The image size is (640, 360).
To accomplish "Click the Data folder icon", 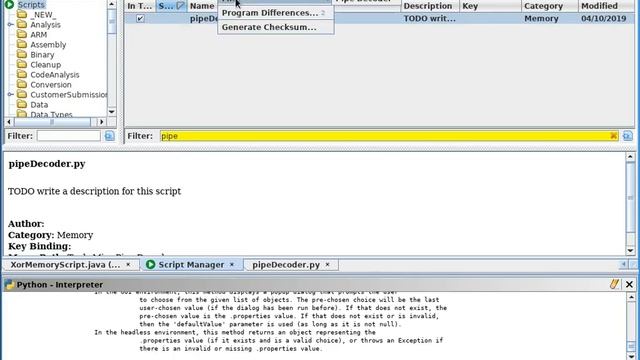I will point(22,104).
